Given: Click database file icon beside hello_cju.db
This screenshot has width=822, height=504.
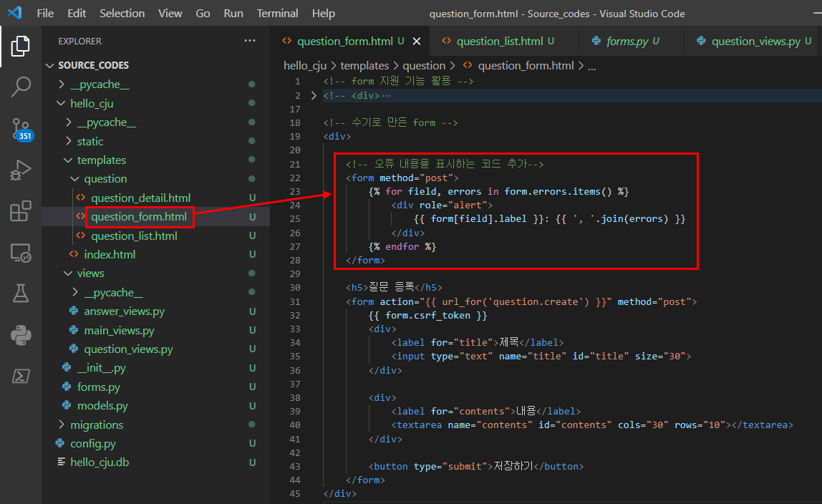Looking at the screenshot, I should click(62, 462).
